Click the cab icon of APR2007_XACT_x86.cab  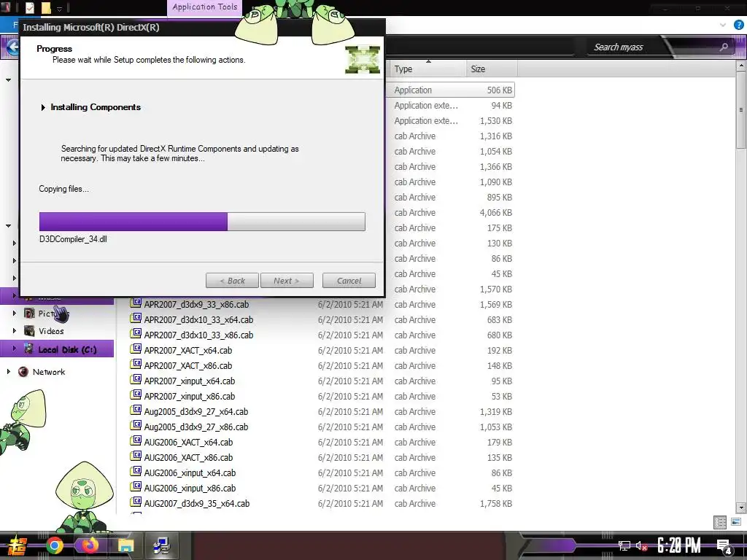pos(136,365)
